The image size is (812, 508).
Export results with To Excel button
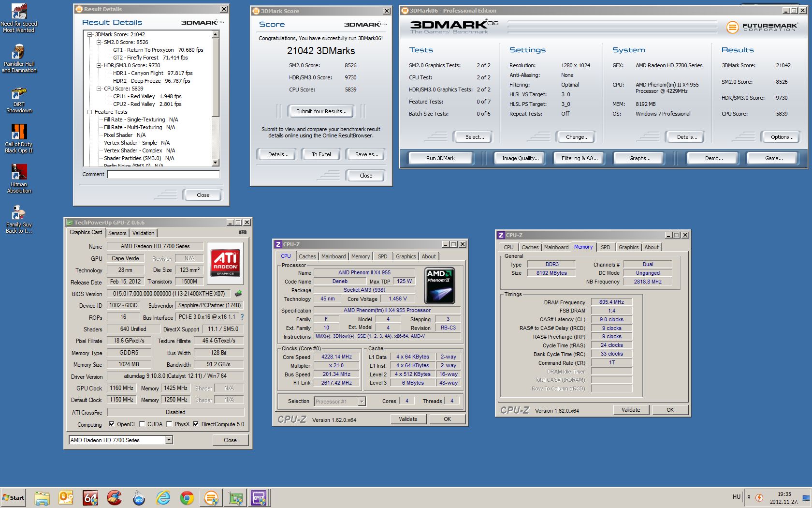click(321, 154)
